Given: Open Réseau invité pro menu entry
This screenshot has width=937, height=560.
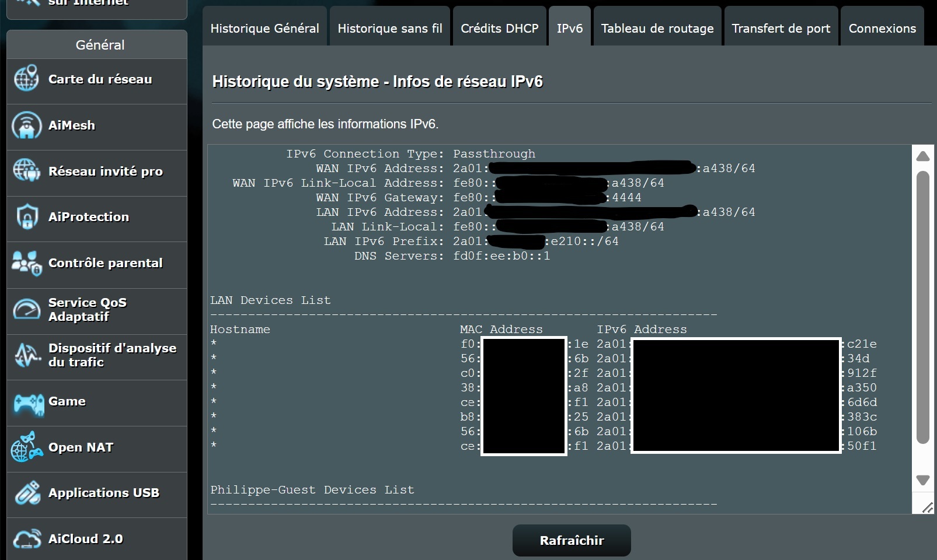Looking at the screenshot, I should tap(97, 173).
